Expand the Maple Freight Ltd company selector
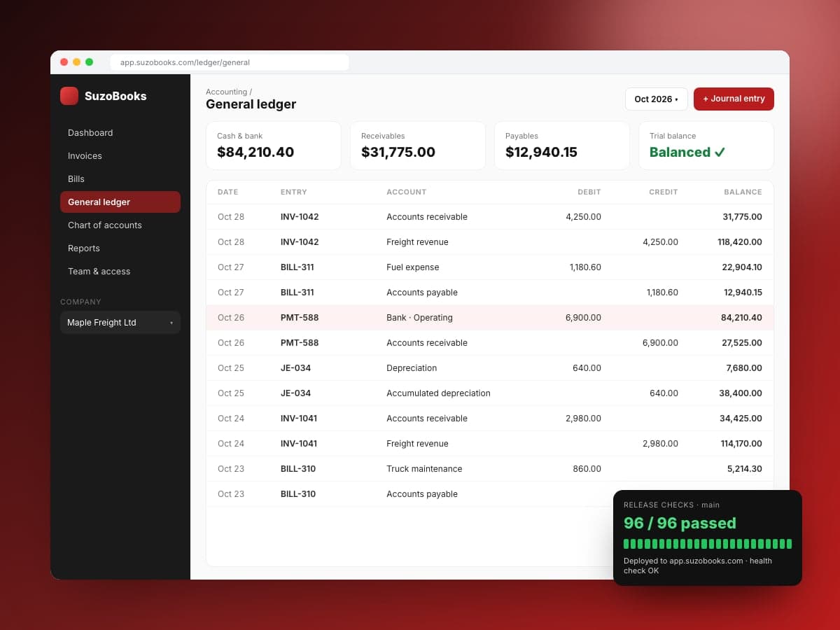Viewport: 840px width, 630px height. 120,323
